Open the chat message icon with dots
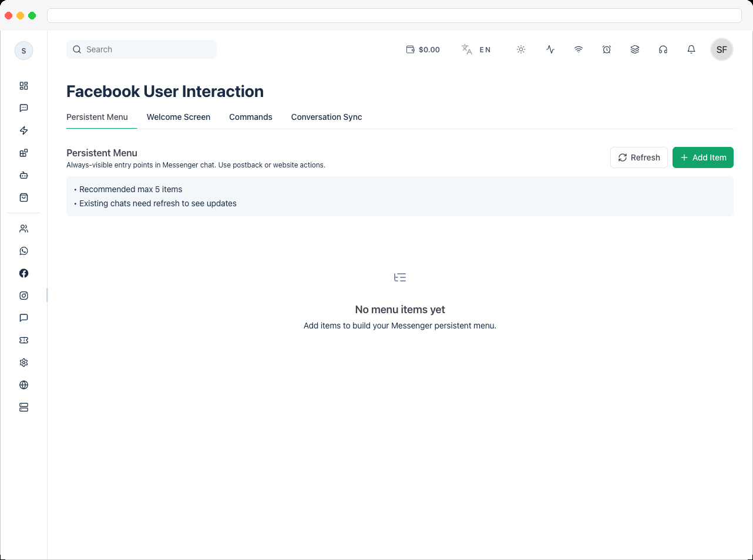 click(x=23, y=108)
